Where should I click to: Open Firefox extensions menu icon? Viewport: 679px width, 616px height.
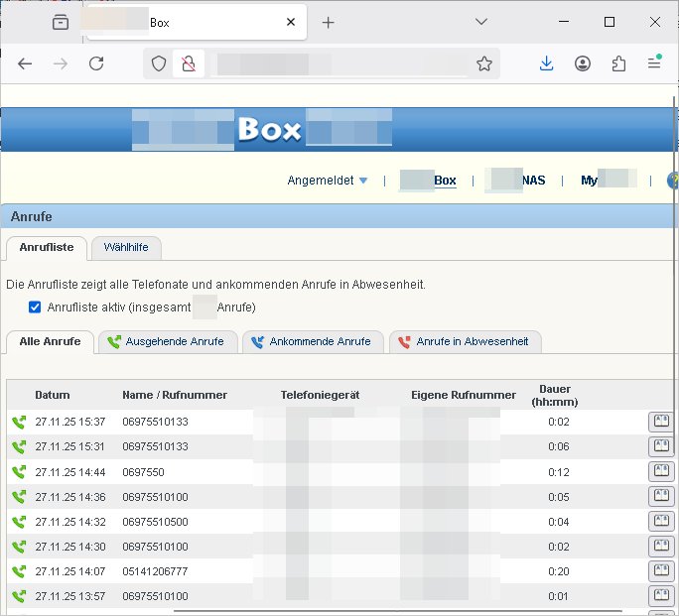[618, 63]
